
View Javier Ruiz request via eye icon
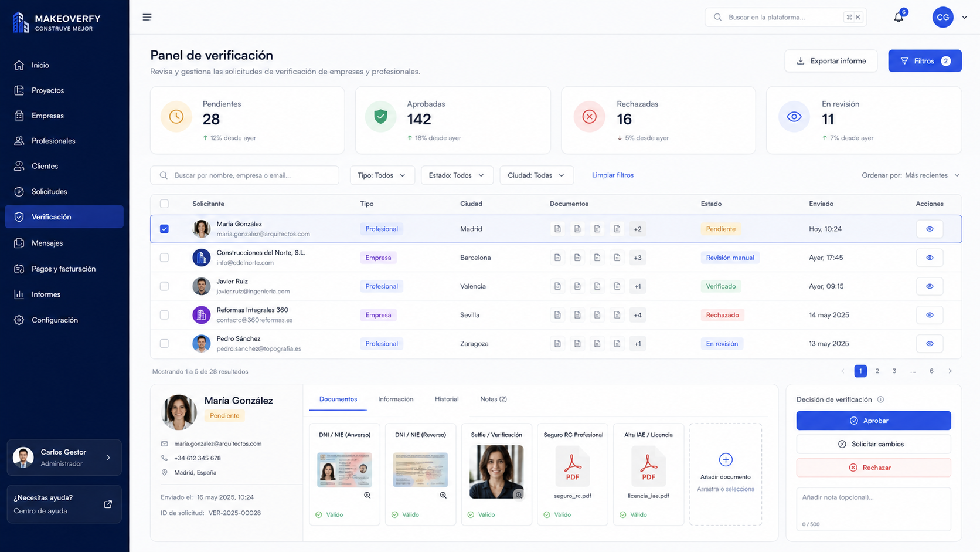coord(930,286)
